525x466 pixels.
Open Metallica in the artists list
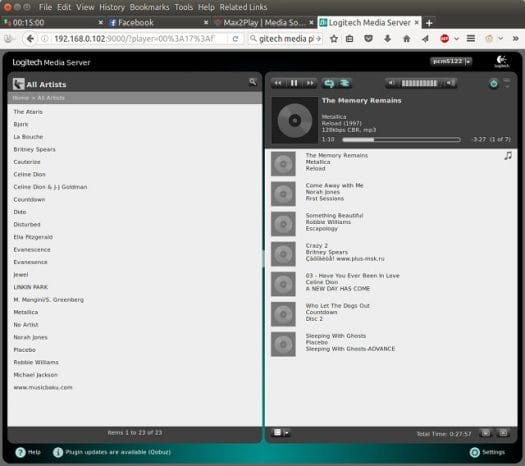26,312
